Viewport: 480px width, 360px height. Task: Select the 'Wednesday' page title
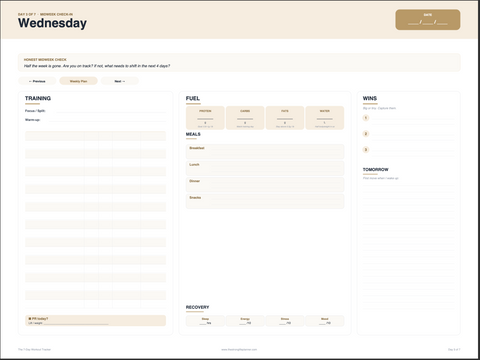coord(52,23)
